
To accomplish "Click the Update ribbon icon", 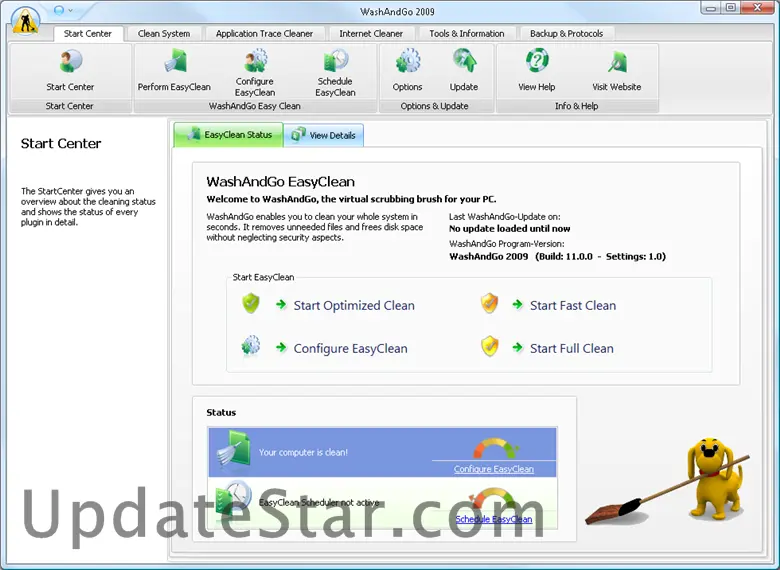I will point(464,71).
